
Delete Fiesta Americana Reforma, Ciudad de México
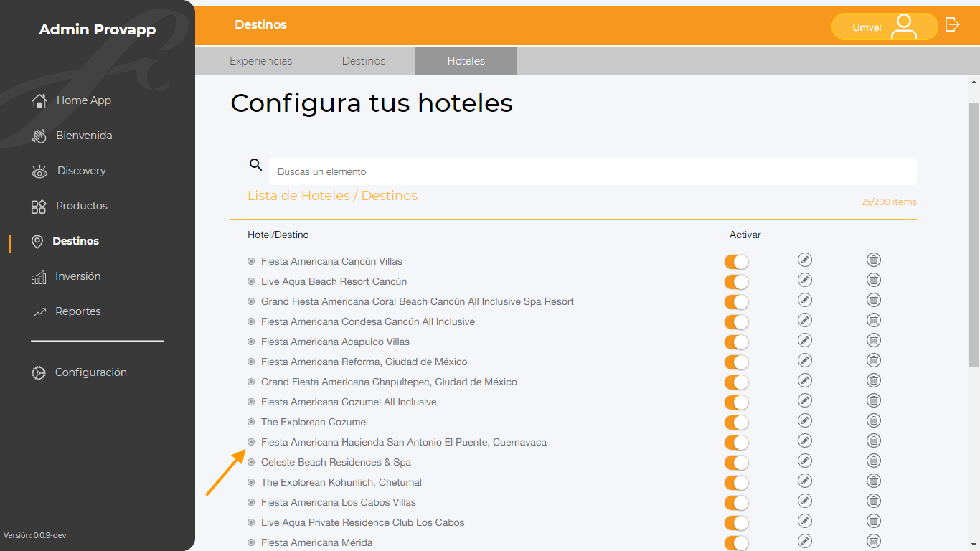click(x=874, y=360)
